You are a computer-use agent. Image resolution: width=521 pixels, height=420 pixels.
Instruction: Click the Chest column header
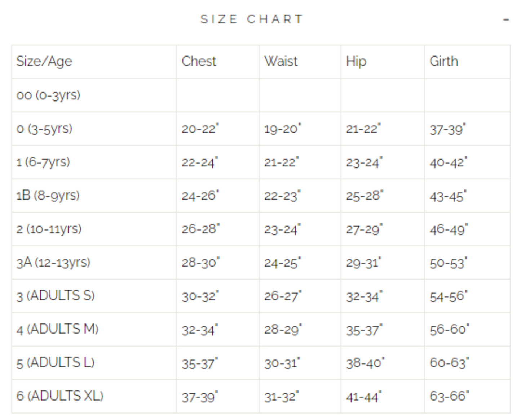coord(199,62)
